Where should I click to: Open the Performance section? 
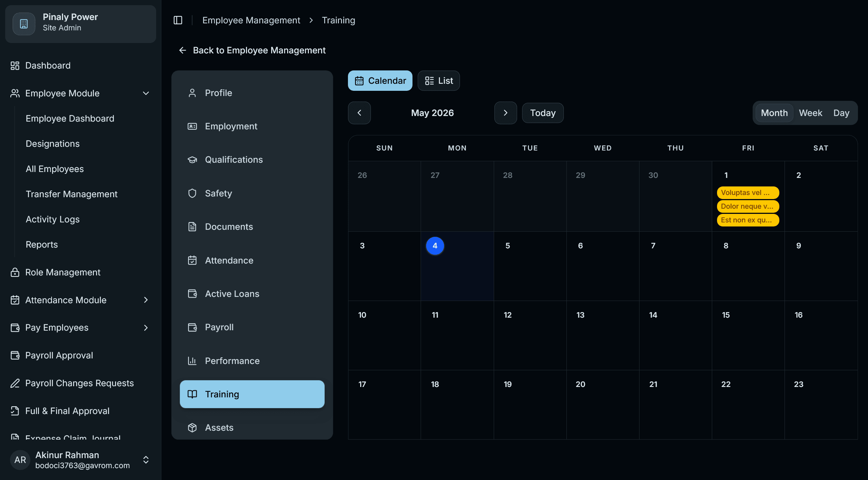point(252,361)
